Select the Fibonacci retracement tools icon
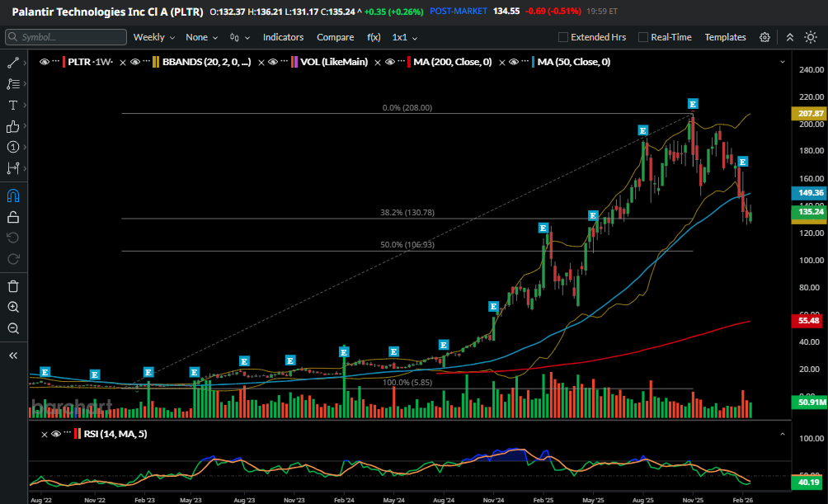 pyautogui.click(x=12, y=84)
